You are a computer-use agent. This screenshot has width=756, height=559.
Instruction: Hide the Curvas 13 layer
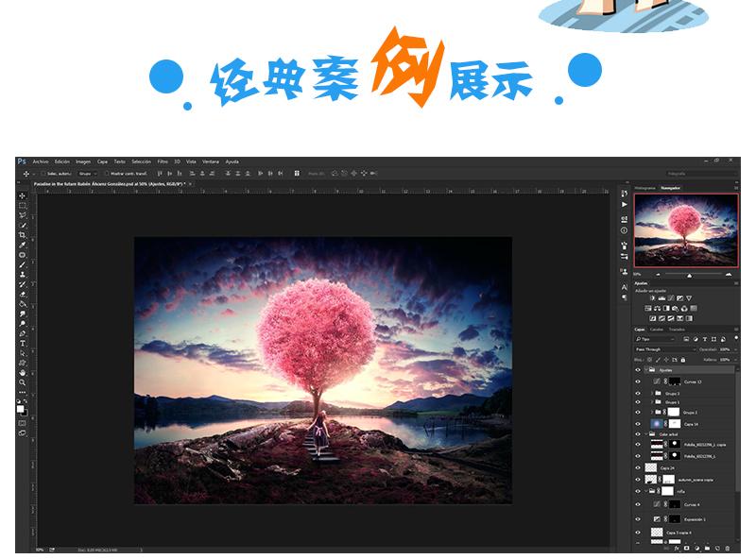[x=638, y=381]
